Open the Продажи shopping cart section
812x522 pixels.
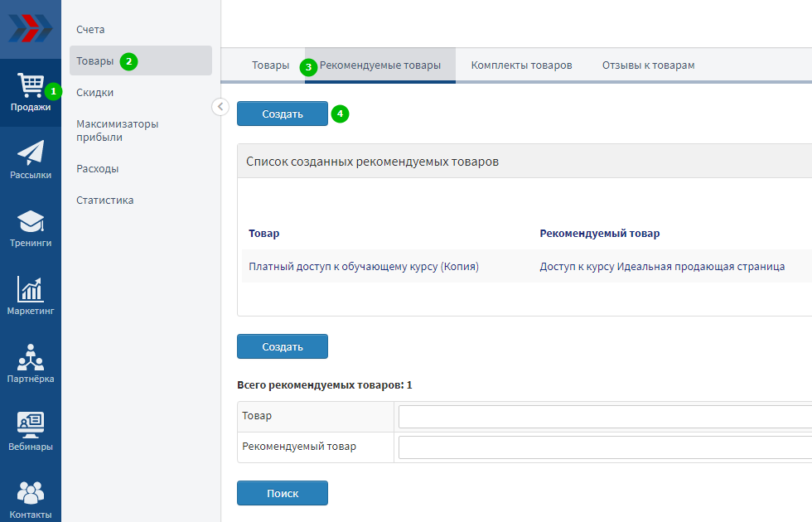click(31, 92)
